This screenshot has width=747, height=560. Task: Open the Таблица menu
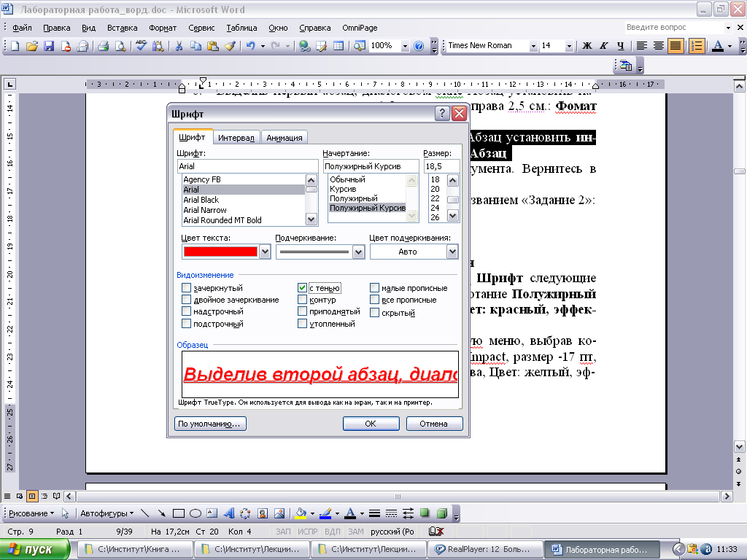241,28
